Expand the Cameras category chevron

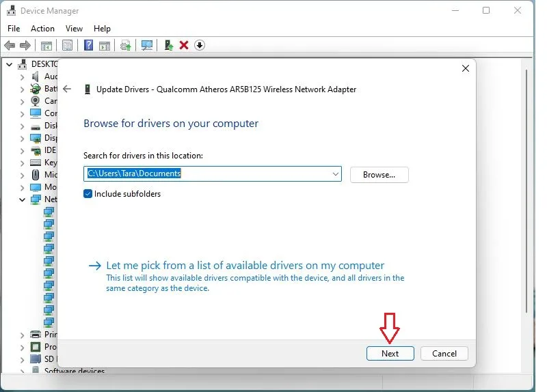click(22, 102)
